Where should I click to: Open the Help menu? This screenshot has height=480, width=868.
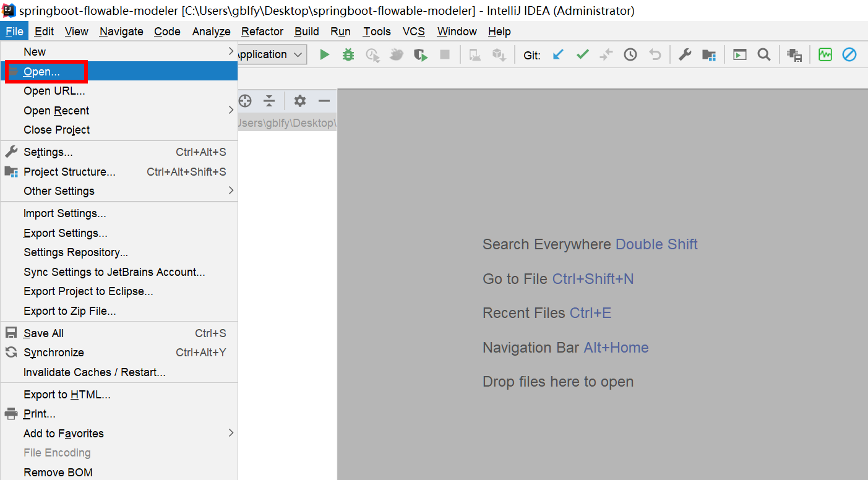coord(499,32)
